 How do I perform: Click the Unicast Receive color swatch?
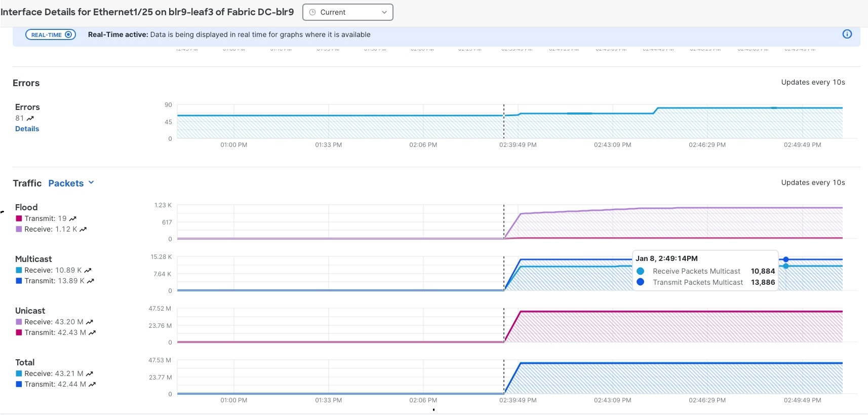[x=19, y=322]
